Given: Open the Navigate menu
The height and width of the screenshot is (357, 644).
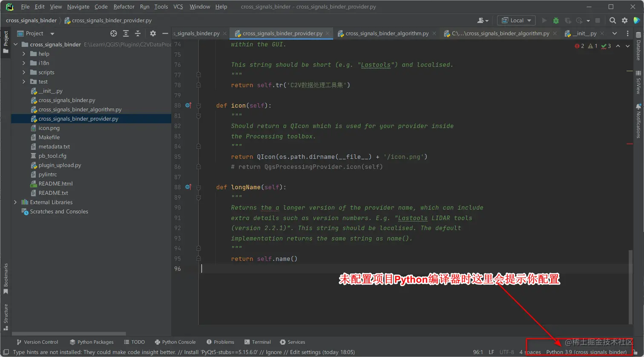Looking at the screenshot, I should click(x=78, y=7).
